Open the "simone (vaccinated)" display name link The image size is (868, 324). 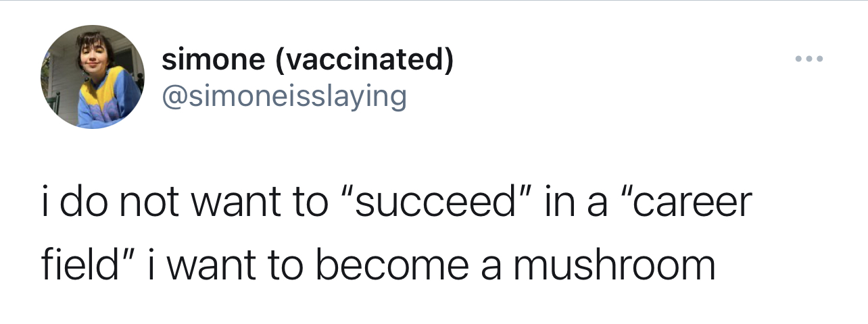(308, 61)
